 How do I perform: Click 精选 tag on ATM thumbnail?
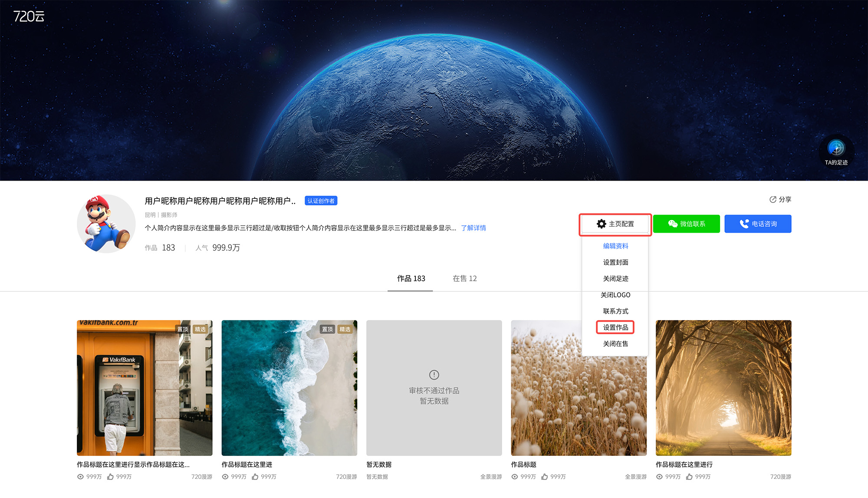tap(200, 329)
